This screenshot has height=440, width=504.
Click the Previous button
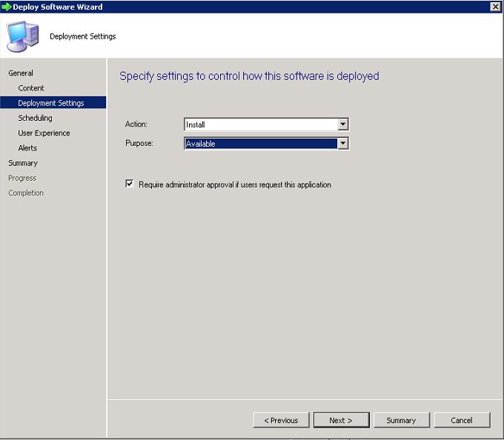(281, 420)
